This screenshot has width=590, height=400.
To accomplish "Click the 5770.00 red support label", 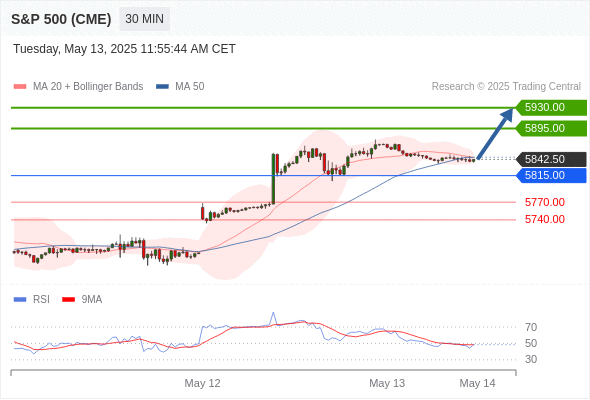I will (x=544, y=202).
